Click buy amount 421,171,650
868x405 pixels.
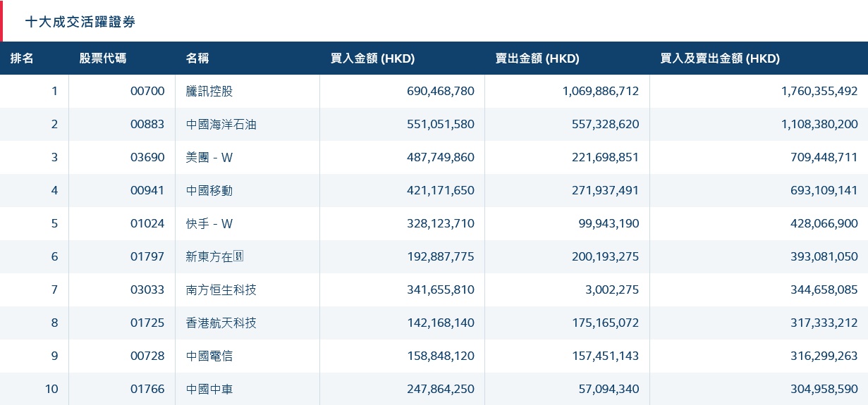pyautogui.click(x=441, y=190)
